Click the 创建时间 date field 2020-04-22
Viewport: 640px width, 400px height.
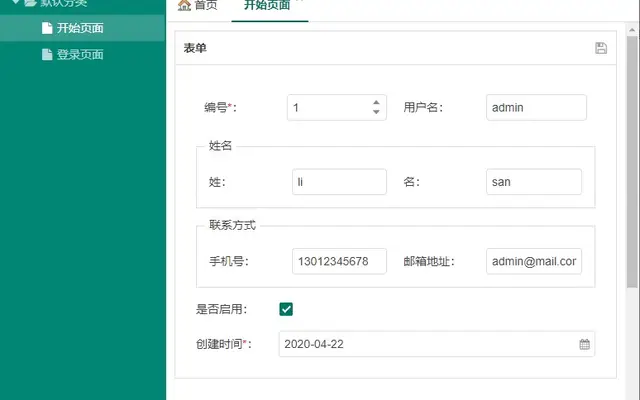click(436, 344)
